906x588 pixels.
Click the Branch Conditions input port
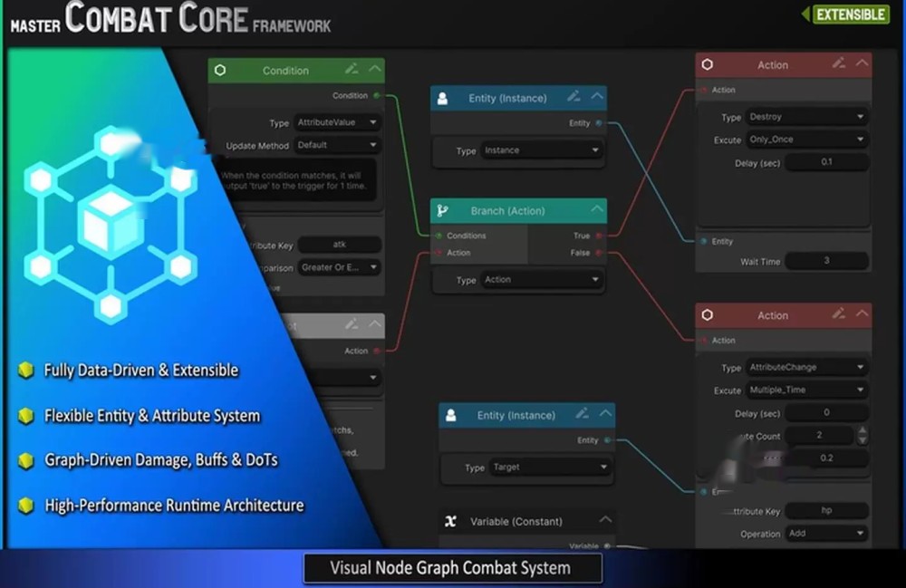pyautogui.click(x=439, y=236)
